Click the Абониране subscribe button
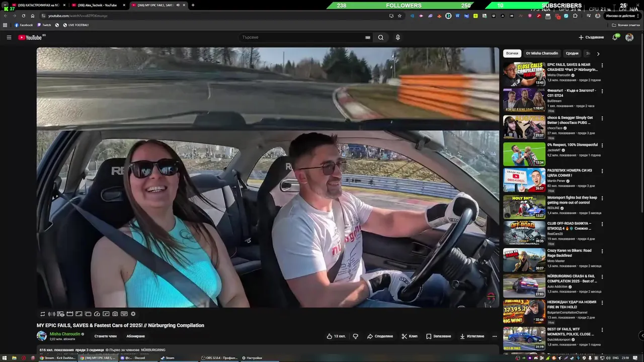This screenshot has width=644, height=362. 136,336
